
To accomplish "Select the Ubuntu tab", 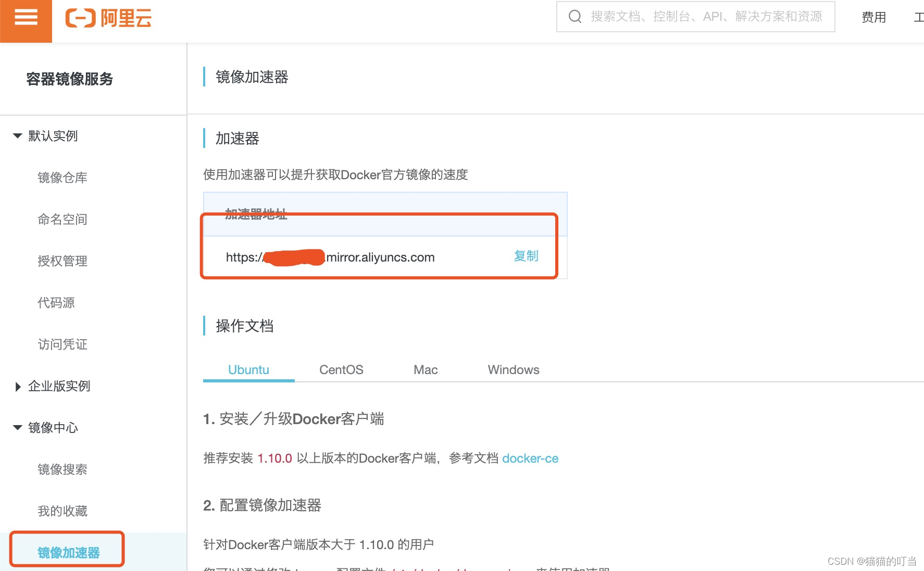I will (248, 369).
